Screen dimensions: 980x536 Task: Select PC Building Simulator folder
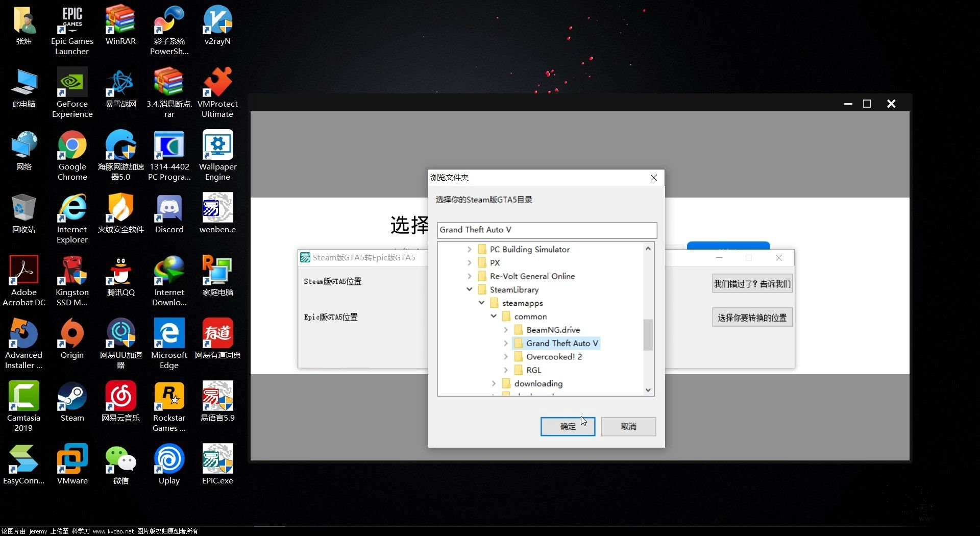[524, 249]
